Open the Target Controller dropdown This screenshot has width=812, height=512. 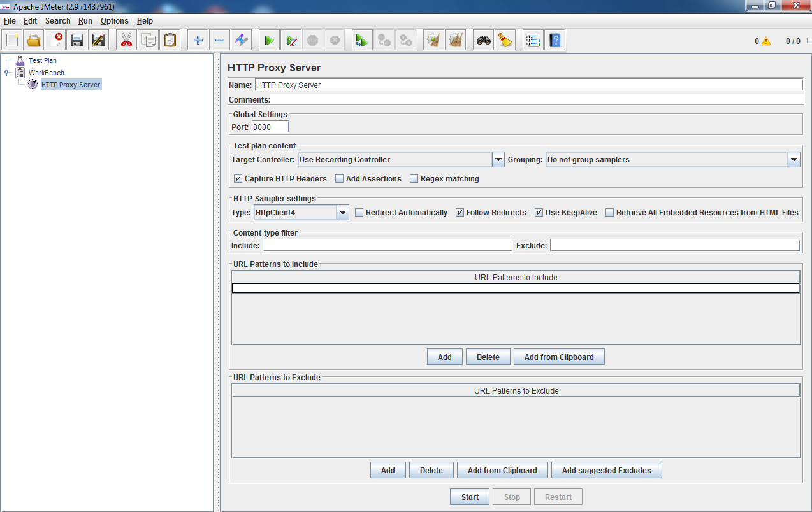coord(498,160)
